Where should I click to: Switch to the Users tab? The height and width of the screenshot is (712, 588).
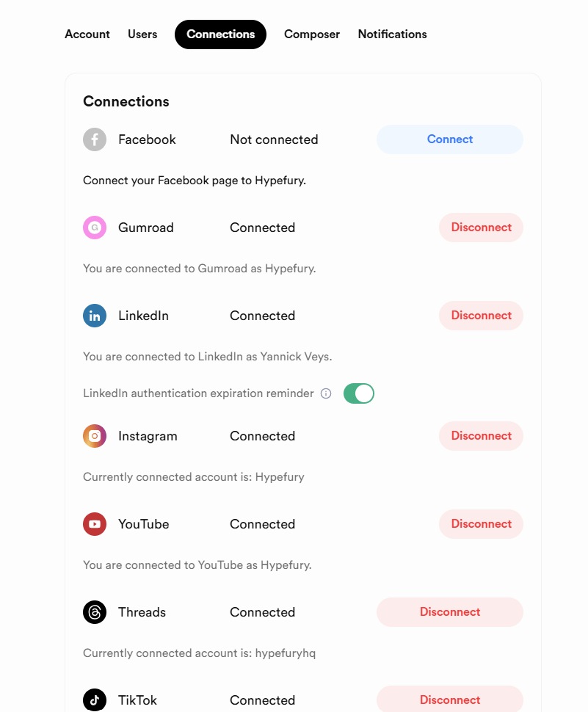142,34
